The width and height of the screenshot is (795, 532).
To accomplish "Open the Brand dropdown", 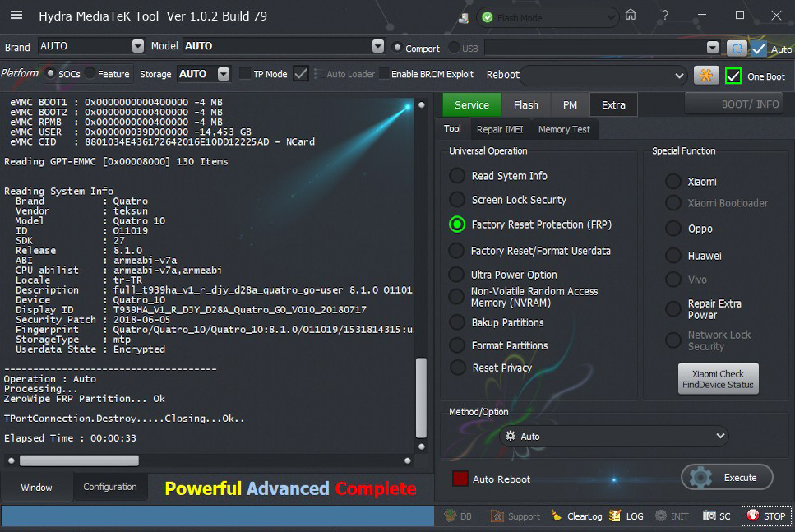I will (x=137, y=46).
